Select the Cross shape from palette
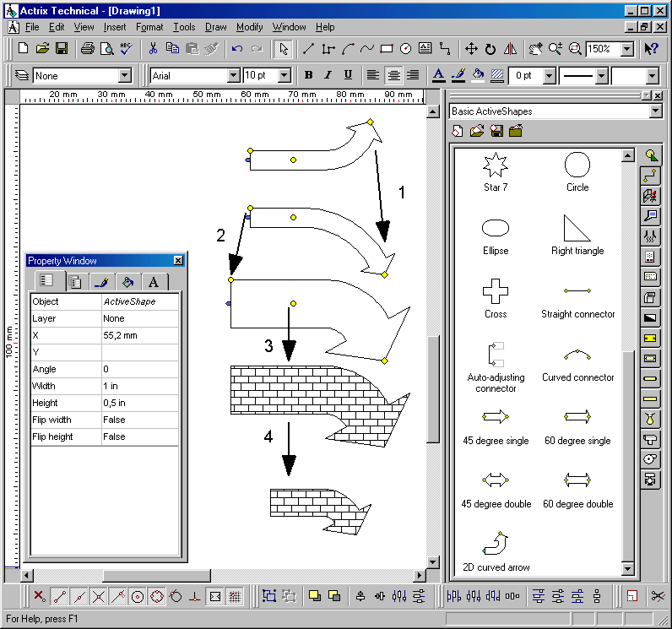Image resolution: width=672 pixels, height=629 pixels. click(x=496, y=291)
